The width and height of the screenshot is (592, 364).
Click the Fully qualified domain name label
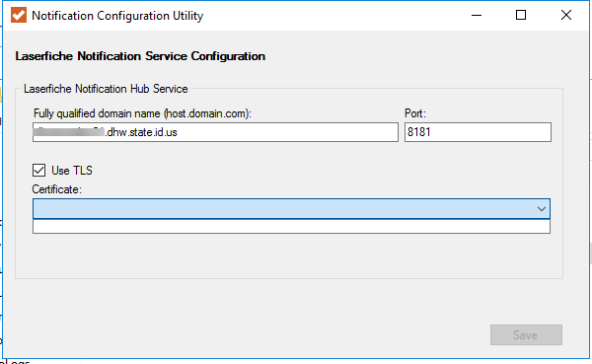pos(142,113)
